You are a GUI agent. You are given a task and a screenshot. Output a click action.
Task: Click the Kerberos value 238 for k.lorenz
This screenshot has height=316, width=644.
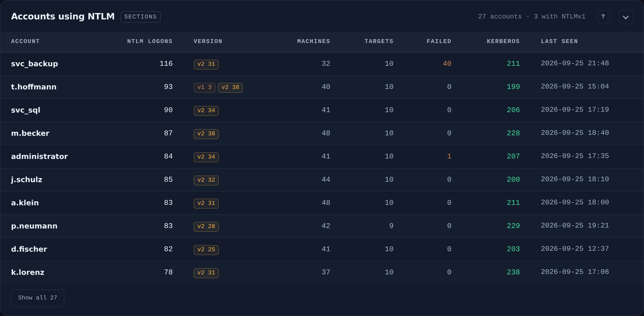pyautogui.click(x=513, y=272)
